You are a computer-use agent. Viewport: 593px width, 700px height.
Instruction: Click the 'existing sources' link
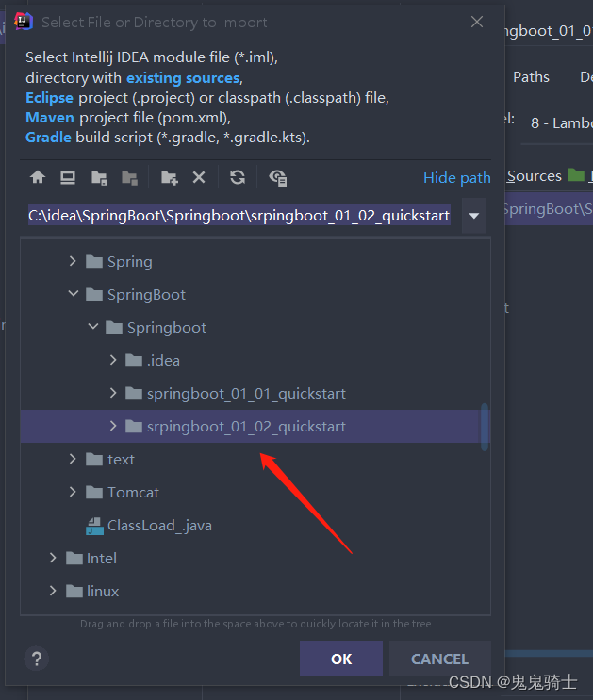point(184,78)
